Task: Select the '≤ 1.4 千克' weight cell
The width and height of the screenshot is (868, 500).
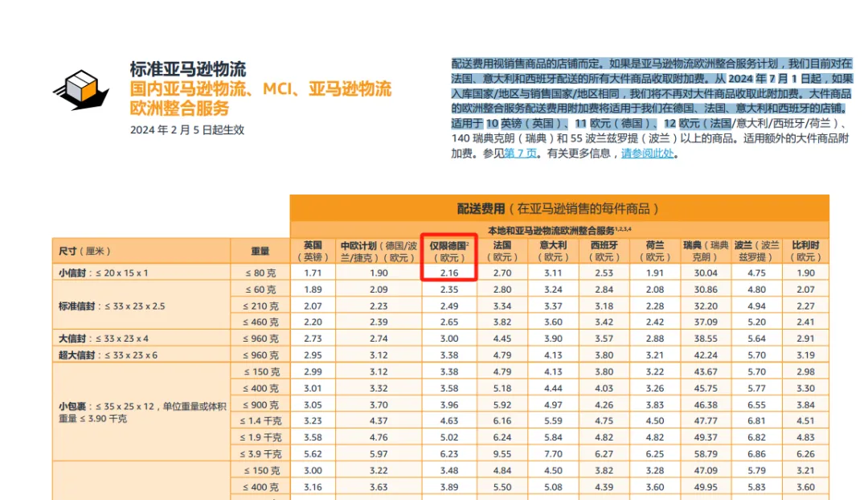Action: point(260,420)
